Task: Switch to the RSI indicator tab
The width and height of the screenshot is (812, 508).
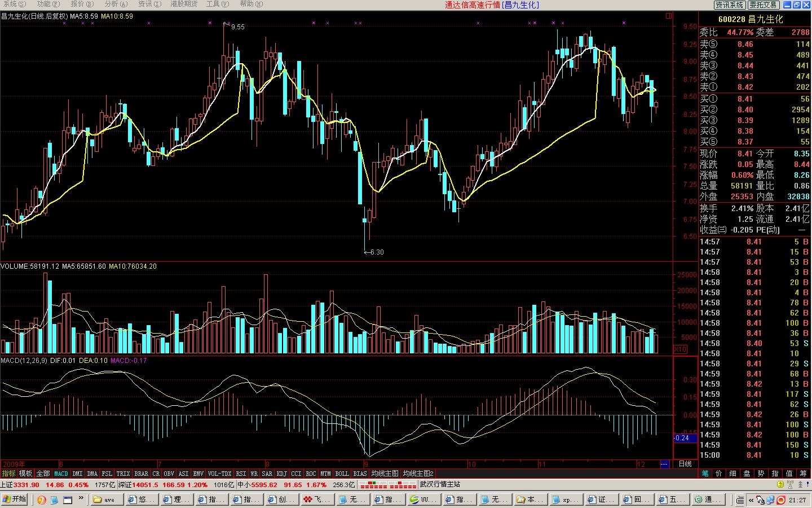Action: [241, 474]
